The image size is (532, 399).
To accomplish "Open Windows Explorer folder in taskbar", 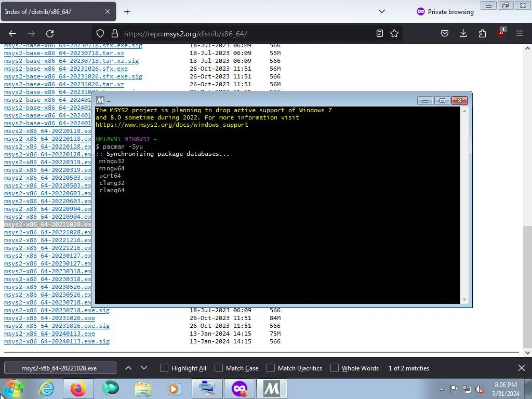I will coord(143,389).
